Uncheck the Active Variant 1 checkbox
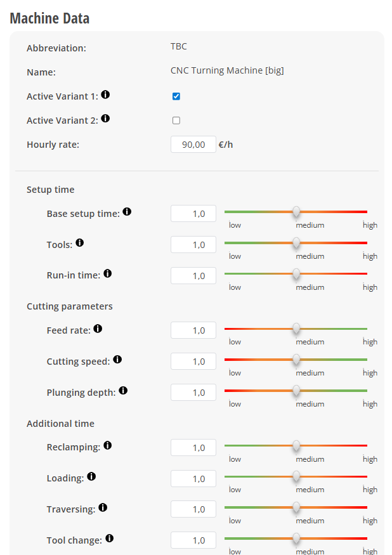The height and width of the screenshot is (555, 392). 176,96
